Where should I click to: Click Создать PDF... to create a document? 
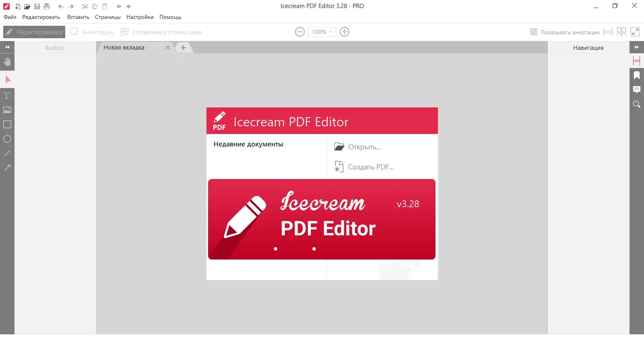pos(364,167)
